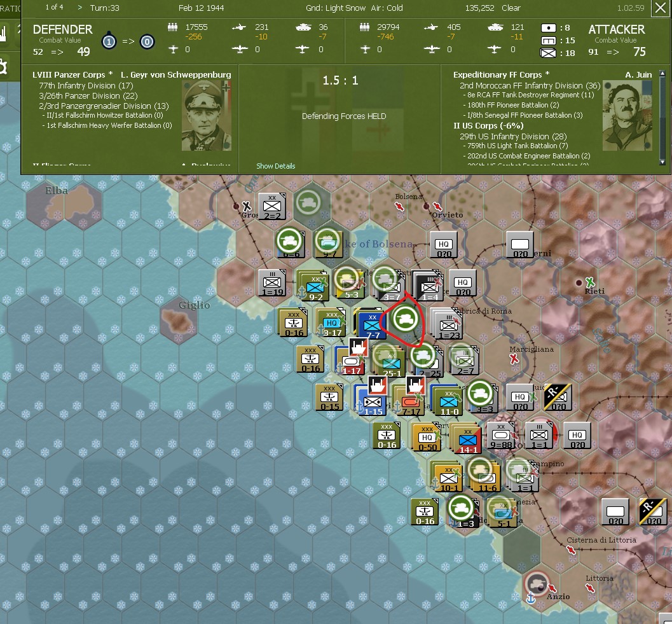The height and width of the screenshot is (624, 672).
Task: Select the 9=88 armored division counter
Action: 500,435
